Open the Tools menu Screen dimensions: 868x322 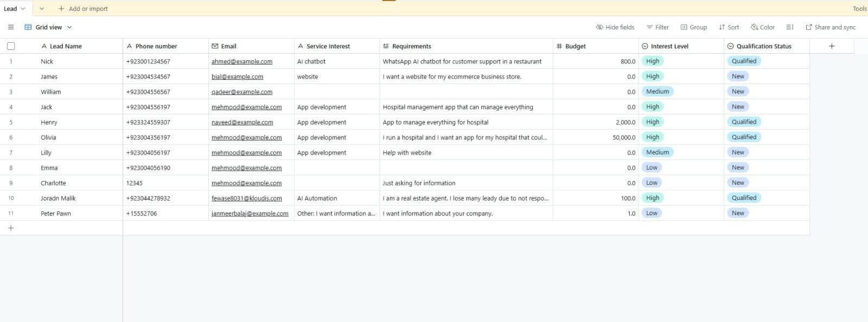point(859,9)
